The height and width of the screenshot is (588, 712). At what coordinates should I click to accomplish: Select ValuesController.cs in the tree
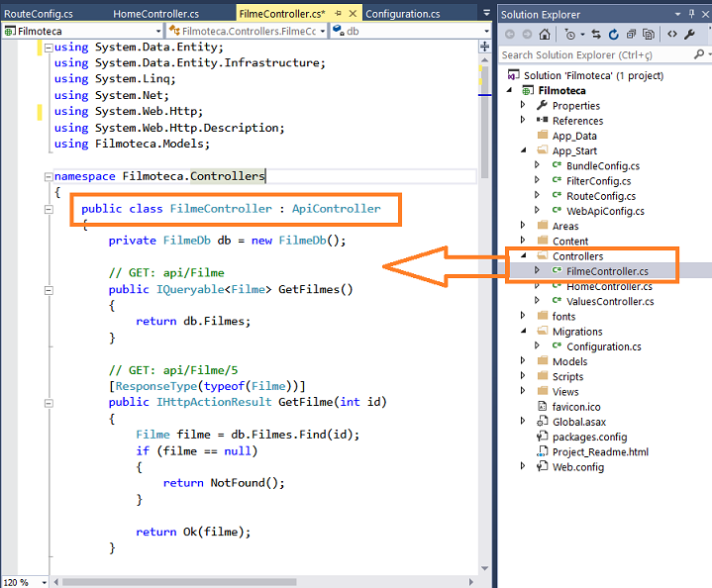pos(610,301)
